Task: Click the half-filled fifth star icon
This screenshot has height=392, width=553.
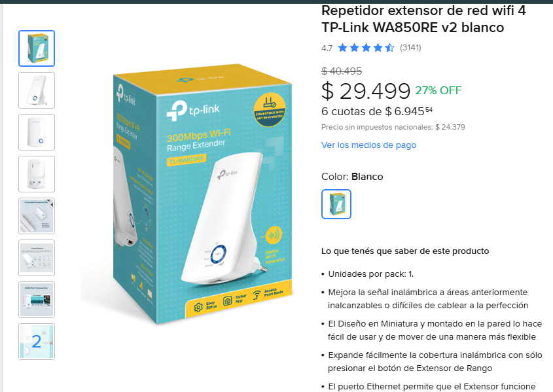Action: click(389, 48)
